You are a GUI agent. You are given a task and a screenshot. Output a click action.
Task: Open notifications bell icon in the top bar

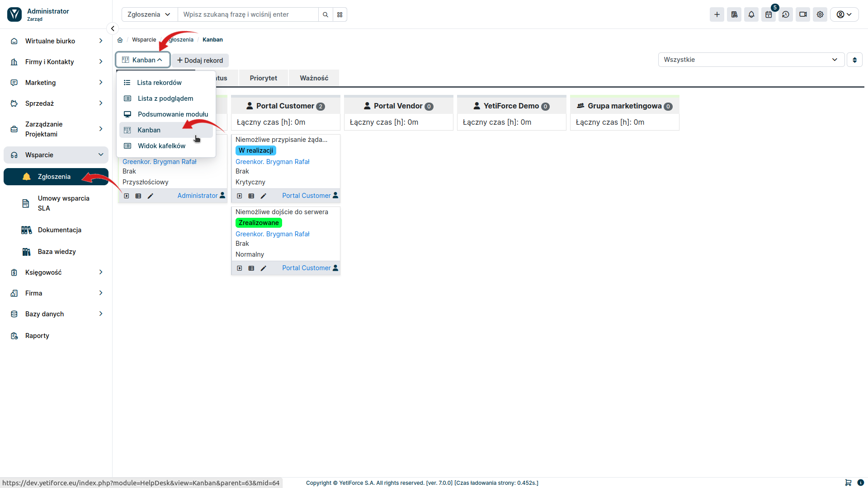coord(751,14)
